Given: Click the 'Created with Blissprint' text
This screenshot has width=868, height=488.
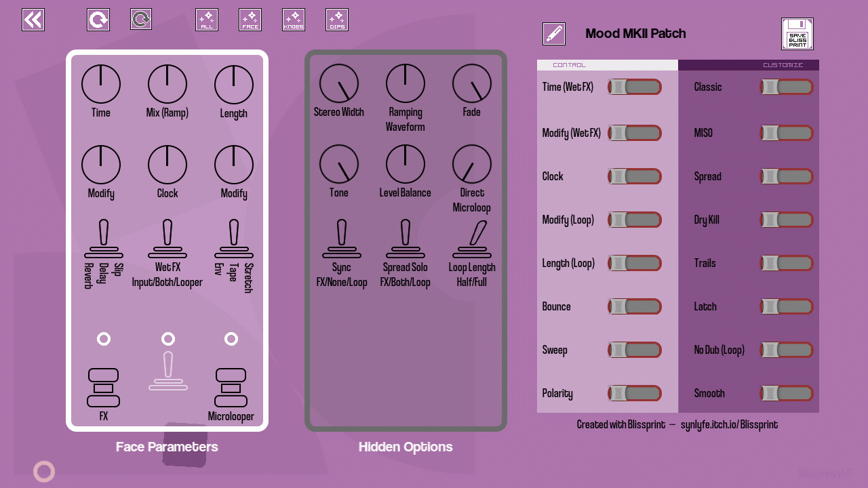Looking at the screenshot, I should coord(621,425).
